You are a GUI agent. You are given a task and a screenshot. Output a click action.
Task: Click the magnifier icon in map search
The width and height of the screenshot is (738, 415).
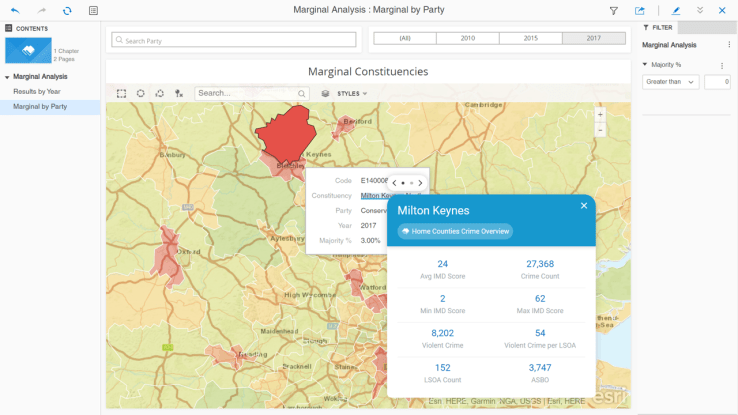point(302,94)
